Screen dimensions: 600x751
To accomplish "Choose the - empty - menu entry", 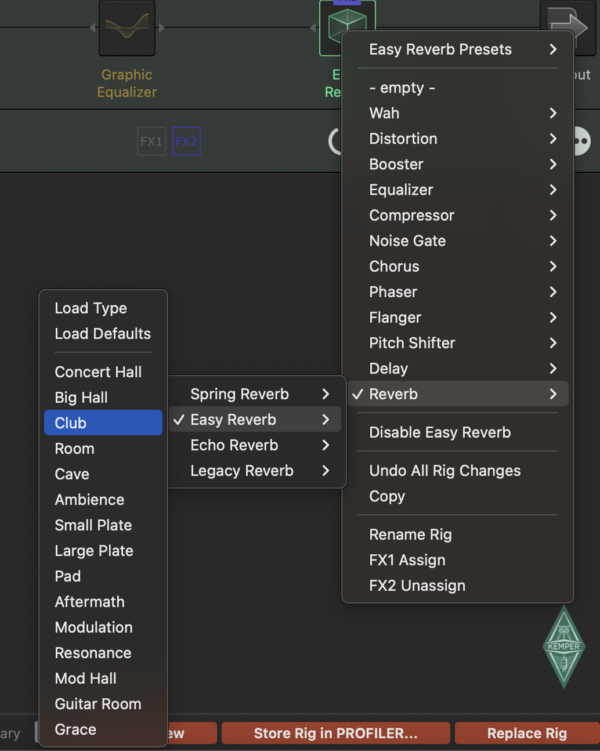I will click(458, 88).
